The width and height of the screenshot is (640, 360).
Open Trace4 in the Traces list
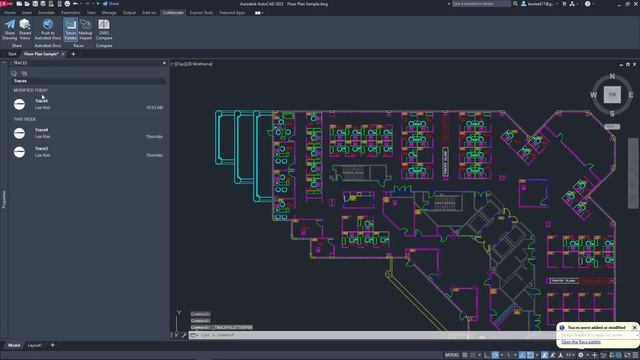[x=88, y=133]
